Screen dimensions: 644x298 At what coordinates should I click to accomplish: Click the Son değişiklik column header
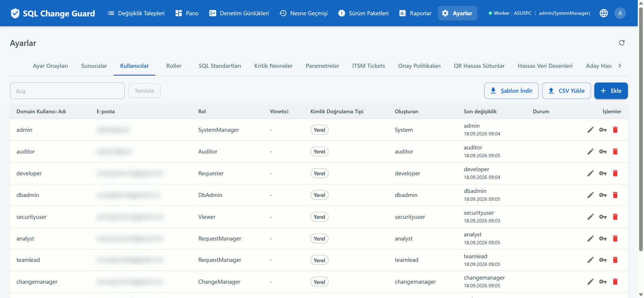coord(481,111)
